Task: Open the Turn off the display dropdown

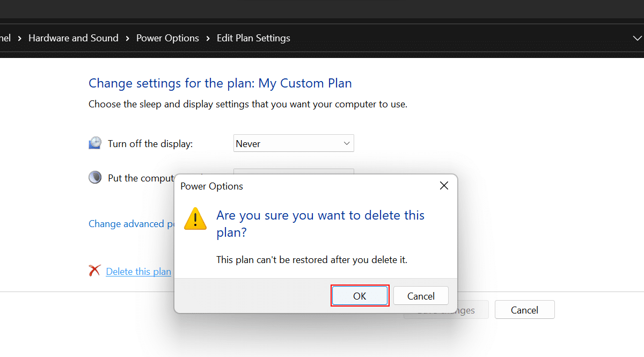Action: (x=294, y=143)
